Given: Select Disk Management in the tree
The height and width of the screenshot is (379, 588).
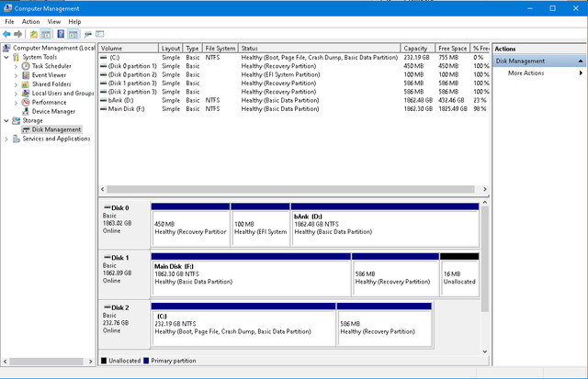Looking at the screenshot, I should 56,129.
